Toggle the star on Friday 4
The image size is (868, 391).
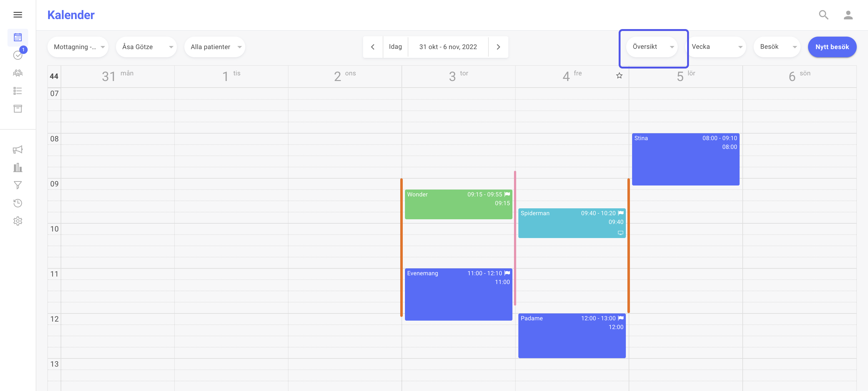619,76
